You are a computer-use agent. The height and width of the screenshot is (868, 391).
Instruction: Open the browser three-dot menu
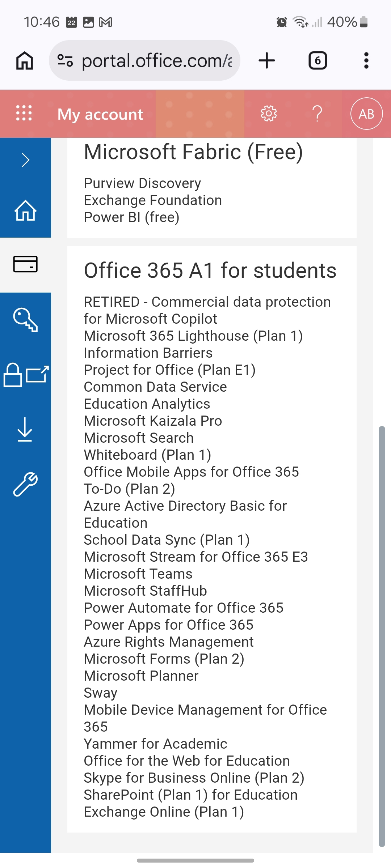pos(366,60)
